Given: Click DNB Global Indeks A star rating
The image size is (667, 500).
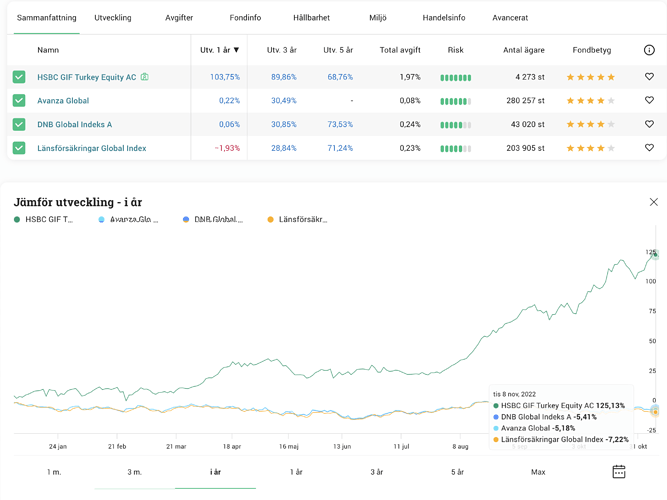Looking at the screenshot, I should [x=590, y=124].
